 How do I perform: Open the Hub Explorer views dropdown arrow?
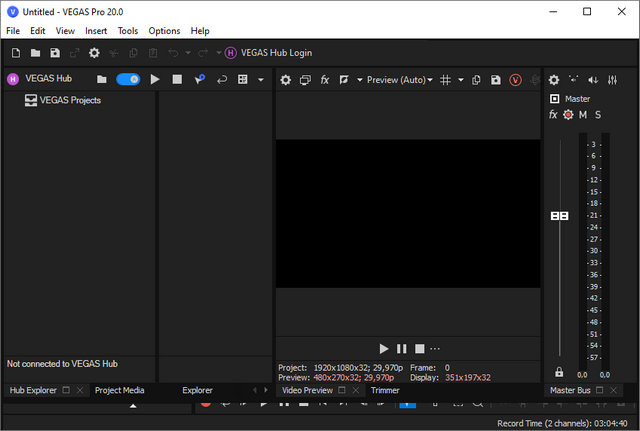pyautogui.click(x=261, y=79)
